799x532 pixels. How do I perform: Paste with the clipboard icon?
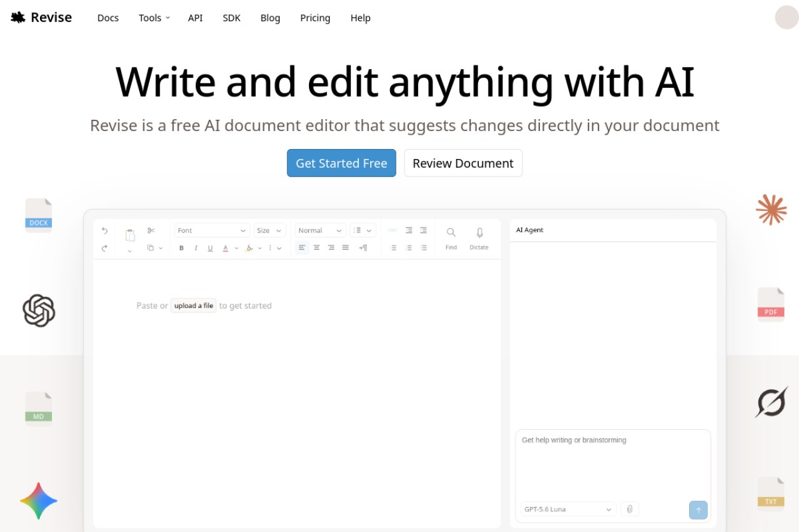[130, 235]
